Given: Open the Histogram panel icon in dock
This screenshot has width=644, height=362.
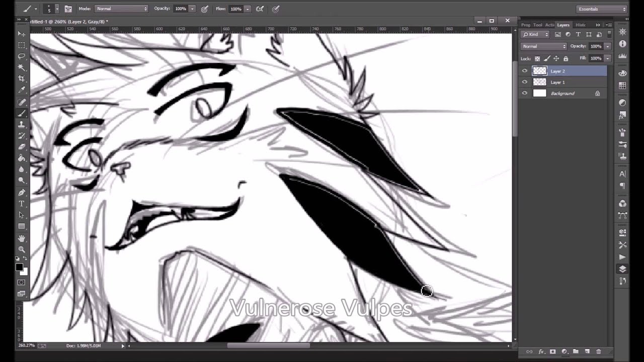Looking at the screenshot, I should pos(622,56).
